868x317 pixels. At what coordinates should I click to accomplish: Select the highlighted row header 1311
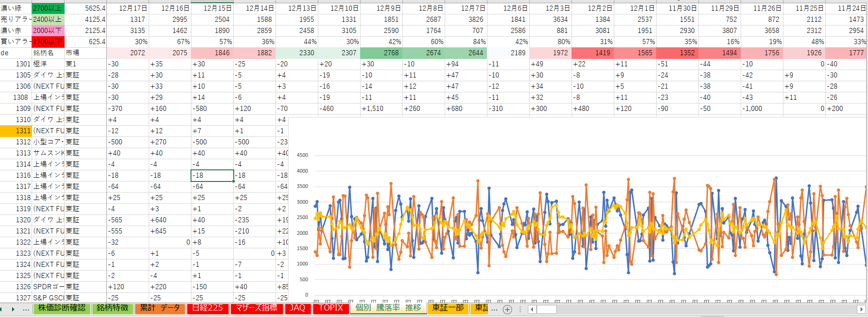click(16, 131)
